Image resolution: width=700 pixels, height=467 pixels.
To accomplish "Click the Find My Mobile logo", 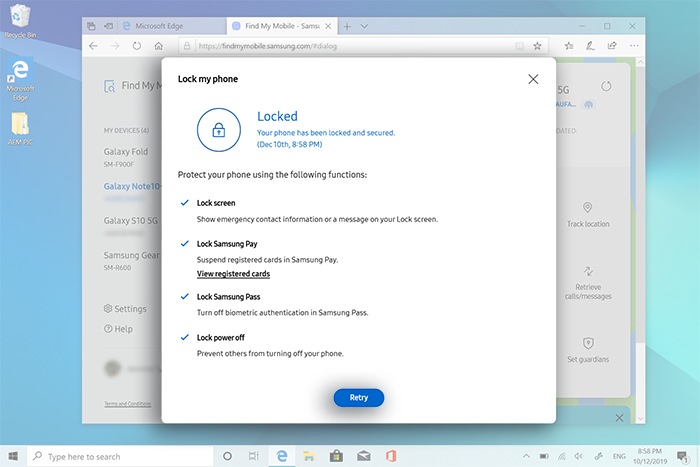I will tap(109, 86).
